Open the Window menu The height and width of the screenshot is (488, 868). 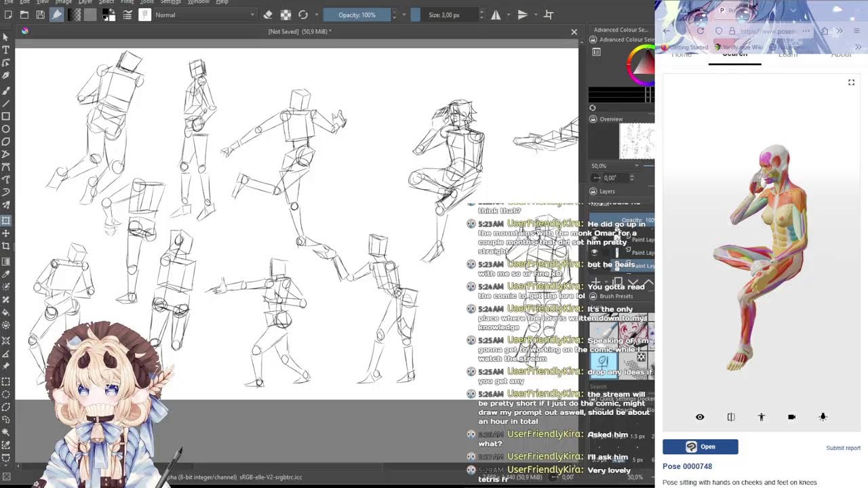click(x=199, y=2)
